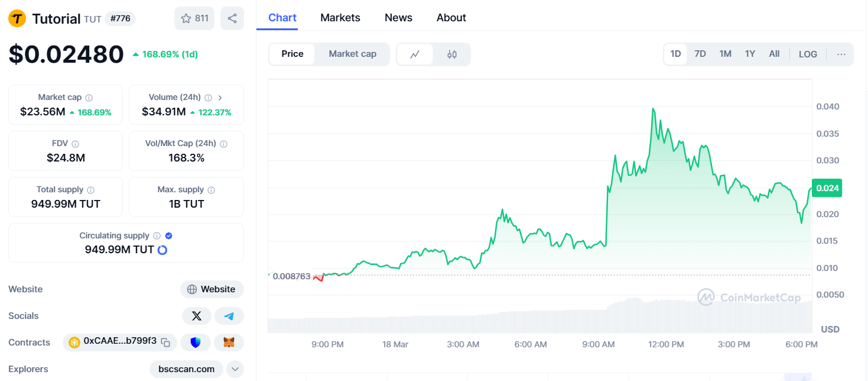The image size is (868, 381).
Task: Click the 1B TUT max supply value
Action: [x=186, y=204]
